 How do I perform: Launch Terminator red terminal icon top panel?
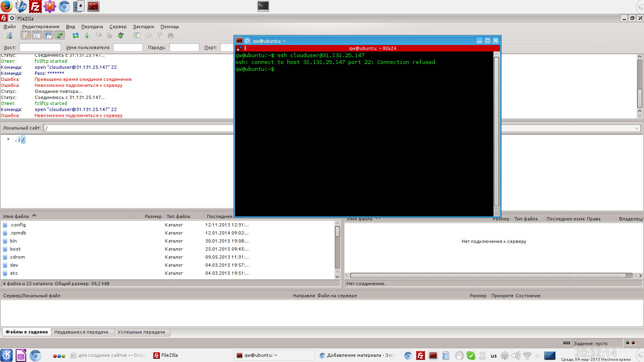pyautogui.click(x=93, y=6)
